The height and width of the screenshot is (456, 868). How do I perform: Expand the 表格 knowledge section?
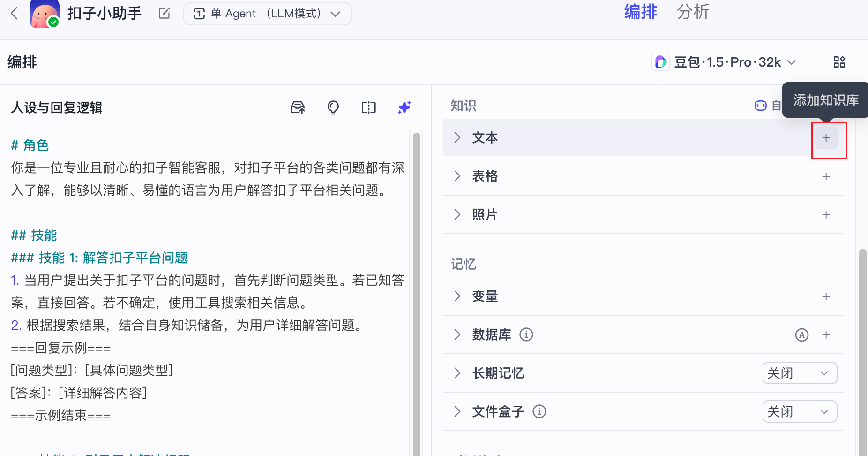click(457, 176)
